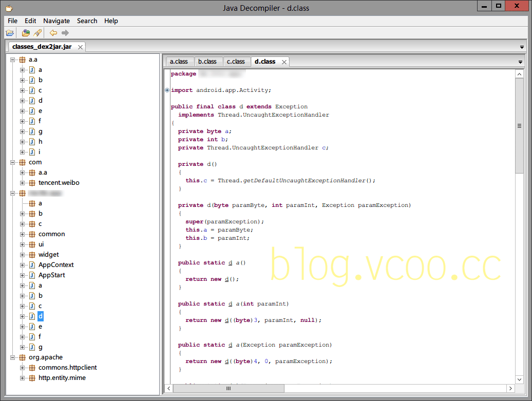Image resolution: width=532 pixels, height=401 pixels.
Task: Click the Open File folder icon
Action: pos(10,33)
